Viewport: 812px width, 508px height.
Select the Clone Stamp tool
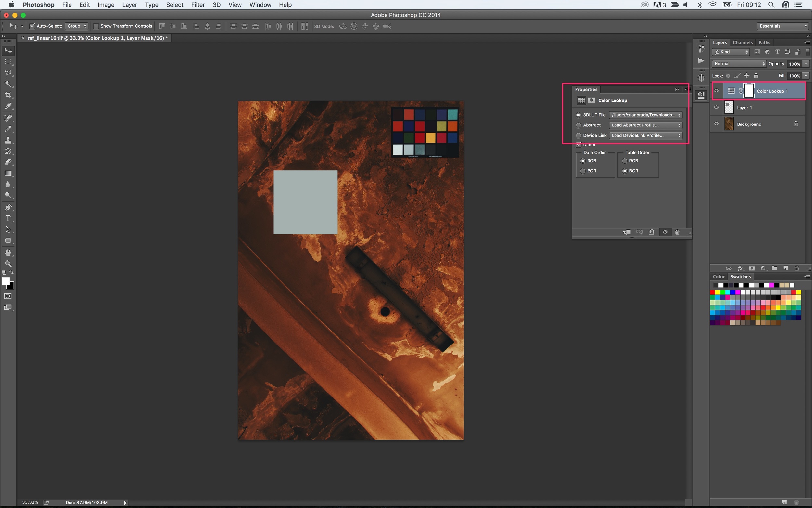[8, 140]
